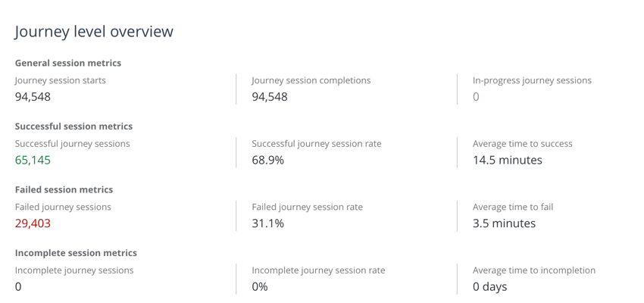Click the Journey level overview heading
This screenshot has width=644, height=303.
94,32
